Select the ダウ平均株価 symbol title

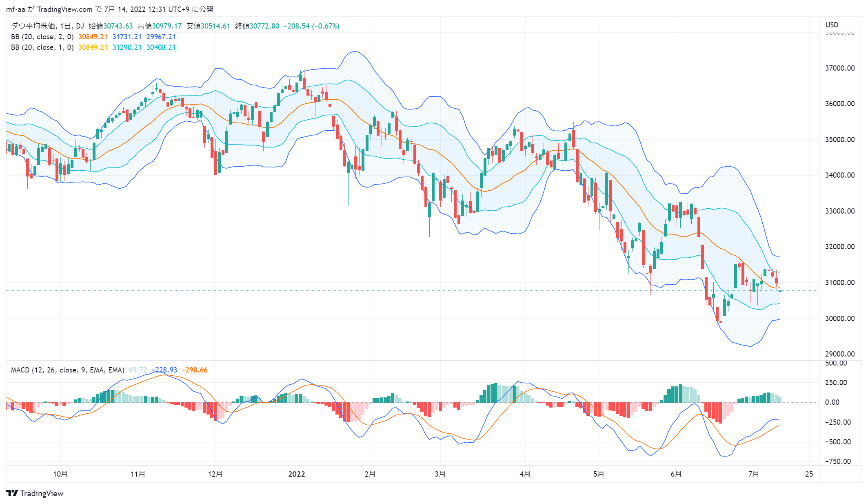pos(33,26)
